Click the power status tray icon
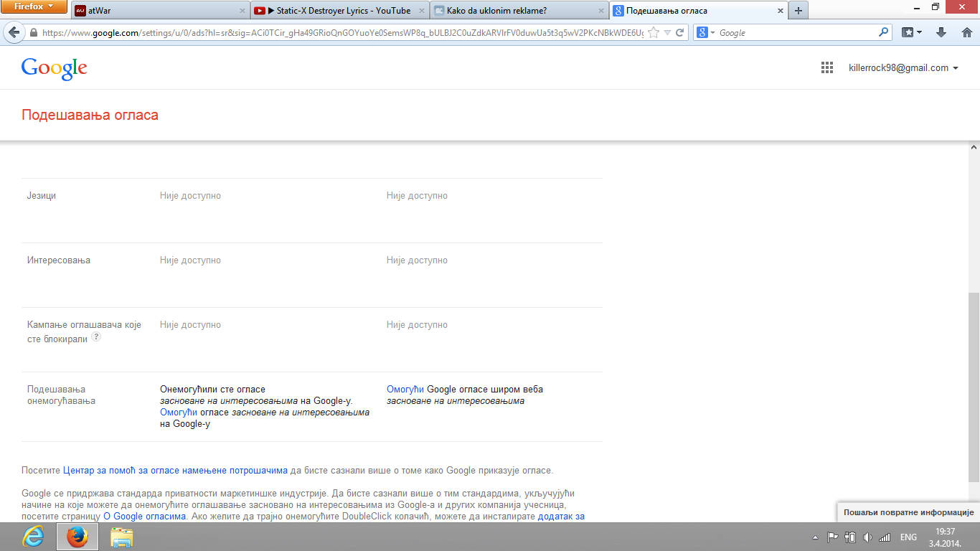 tap(851, 537)
